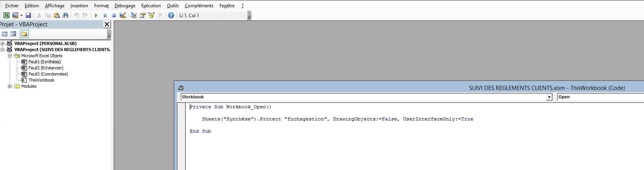Viewport: 644px width, 170px height.
Task: Open Visual Basic Help question-mark icon
Action: (x=171, y=15)
